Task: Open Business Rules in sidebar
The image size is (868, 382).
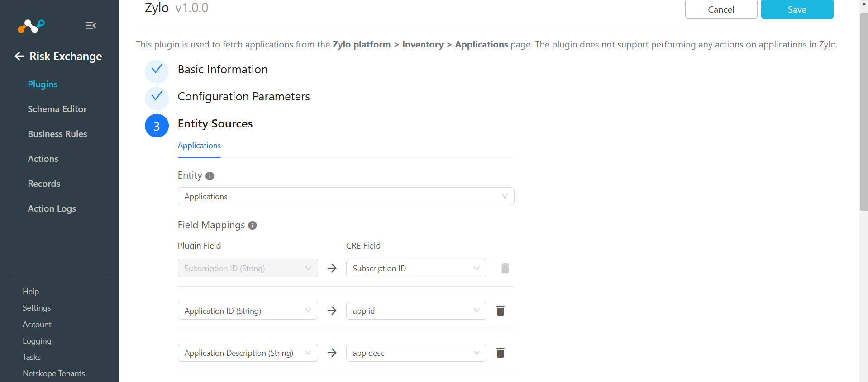Action: click(57, 134)
